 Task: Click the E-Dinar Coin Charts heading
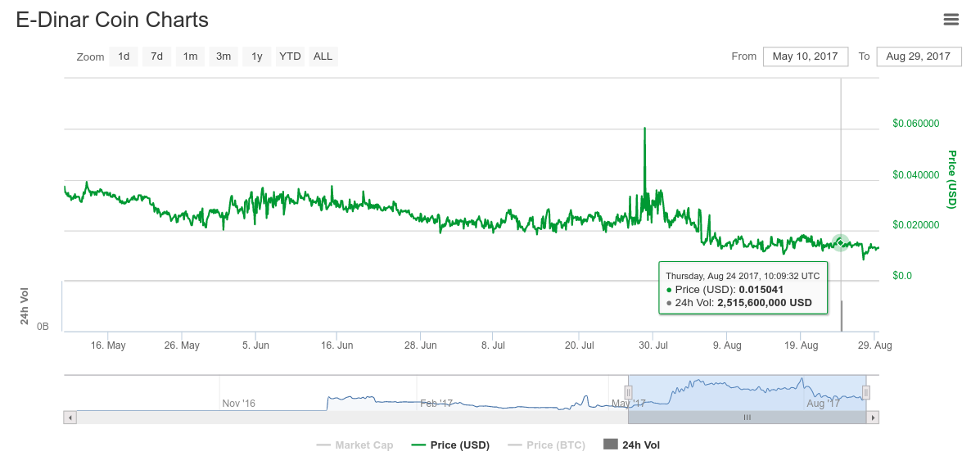(x=112, y=20)
